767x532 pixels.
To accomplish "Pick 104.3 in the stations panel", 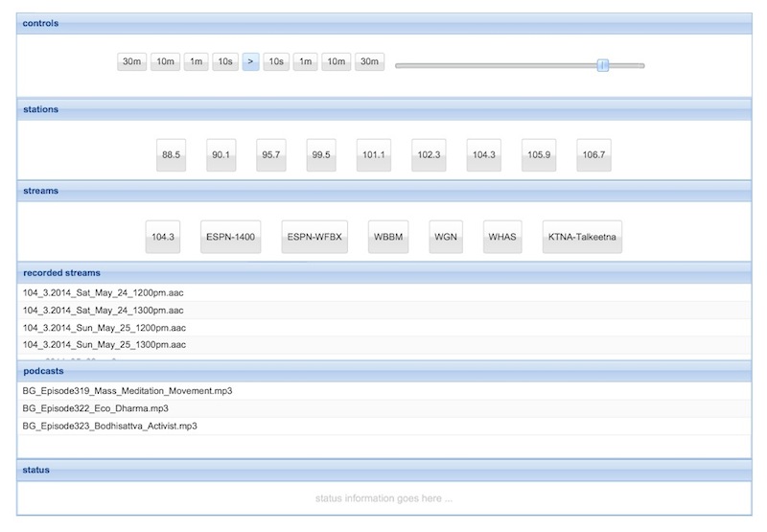I will (x=484, y=155).
